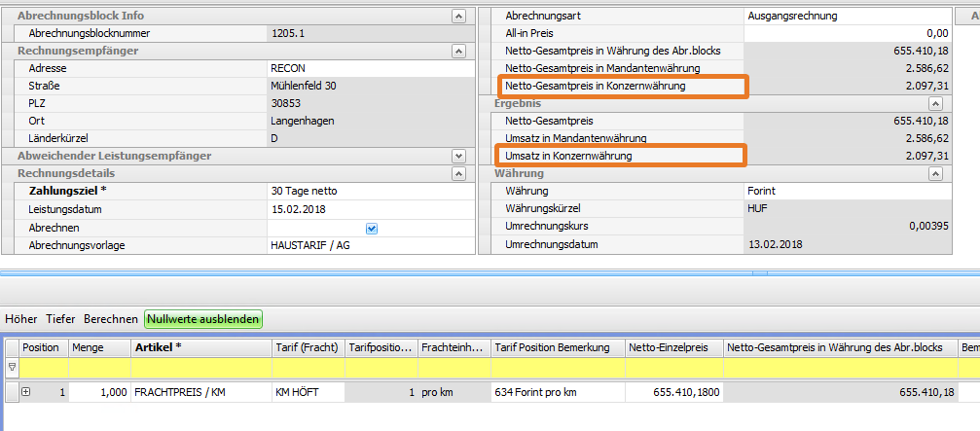
Task: Click the filter funnel icon in grid
Action: point(12,368)
